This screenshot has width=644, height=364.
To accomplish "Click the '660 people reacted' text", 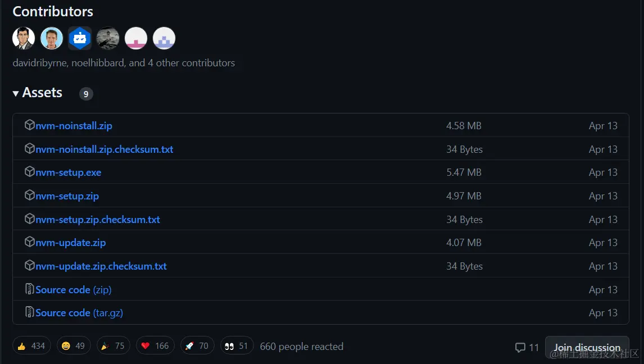I will coord(301,347).
